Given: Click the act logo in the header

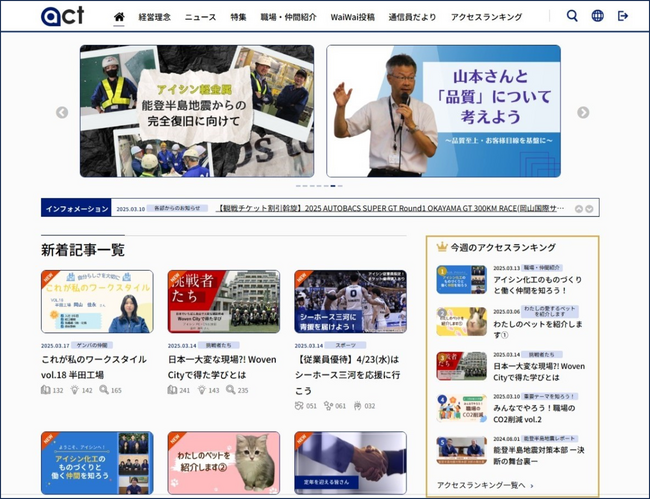Looking at the screenshot, I should click(63, 16).
